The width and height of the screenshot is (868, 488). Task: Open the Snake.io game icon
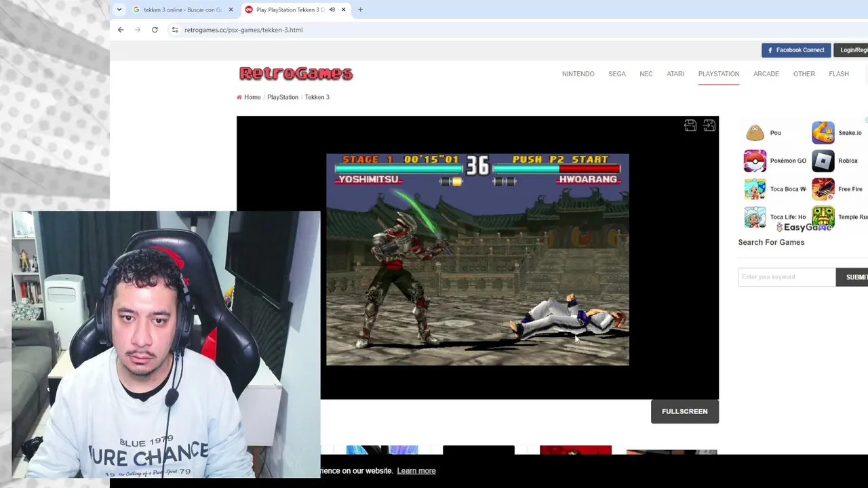823,133
